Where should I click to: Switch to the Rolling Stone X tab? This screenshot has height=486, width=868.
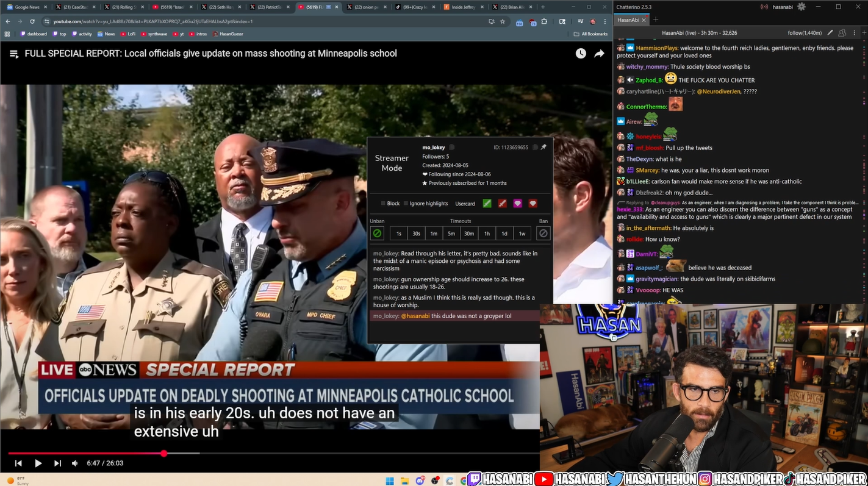tap(124, 7)
